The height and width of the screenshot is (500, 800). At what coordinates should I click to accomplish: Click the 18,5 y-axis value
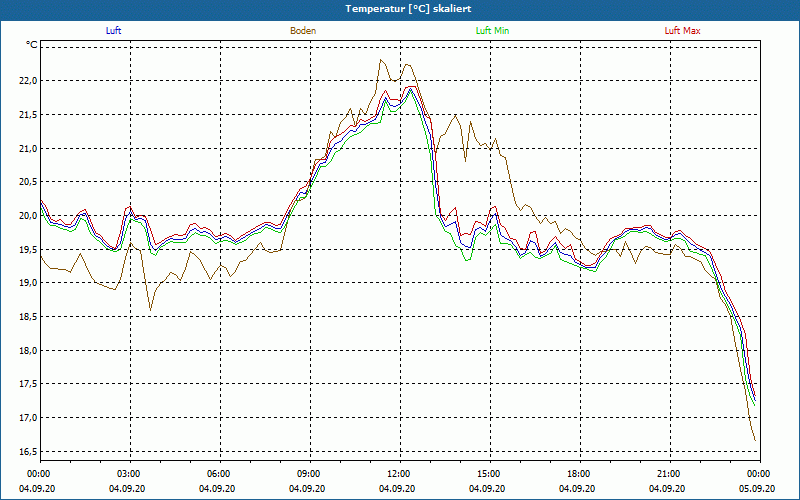29,317
